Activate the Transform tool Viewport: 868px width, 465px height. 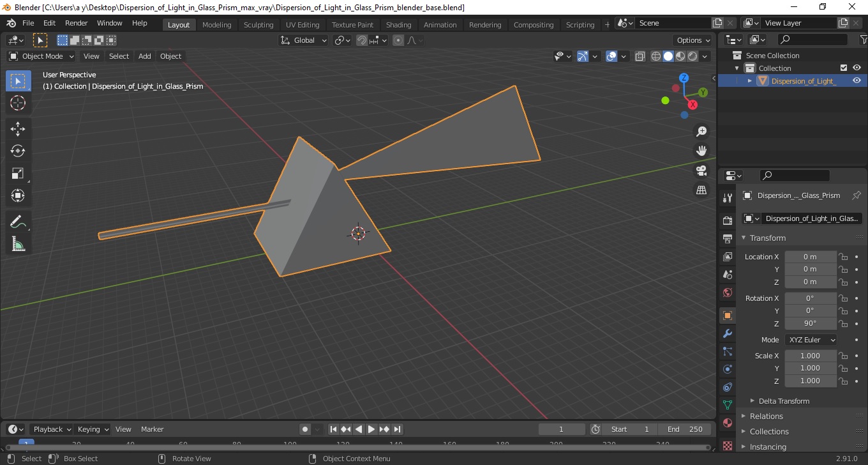coord(18,195)
